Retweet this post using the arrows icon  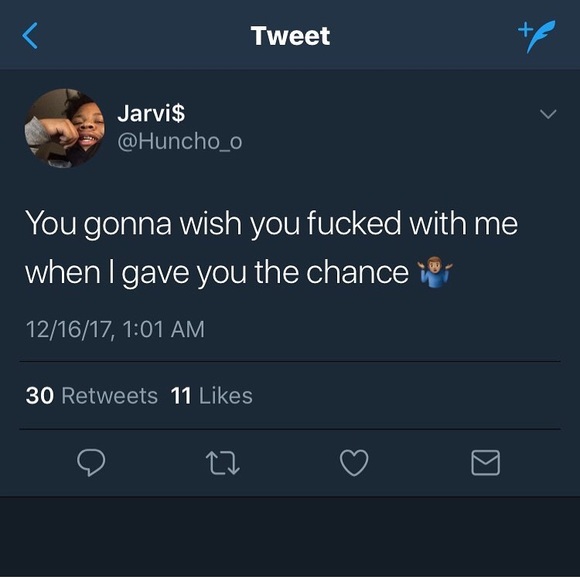point(223,463)
